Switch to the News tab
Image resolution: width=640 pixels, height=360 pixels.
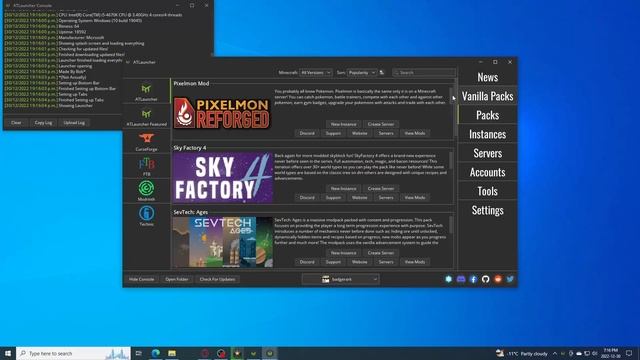point(487,77)
